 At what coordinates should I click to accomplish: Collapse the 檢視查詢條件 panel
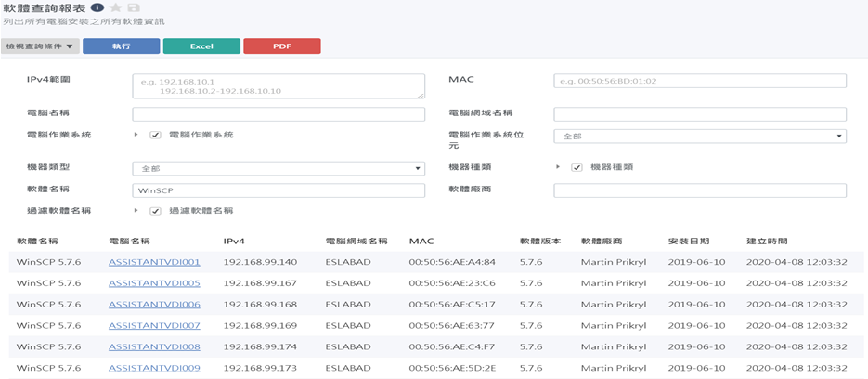pyautogui.click(x=39, y=46)
